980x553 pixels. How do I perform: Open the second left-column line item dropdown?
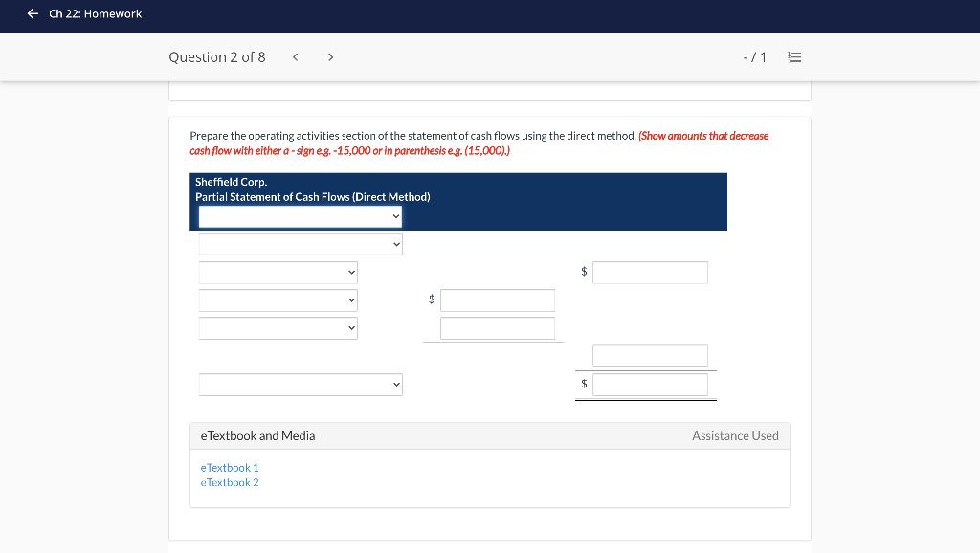point(278,299)
